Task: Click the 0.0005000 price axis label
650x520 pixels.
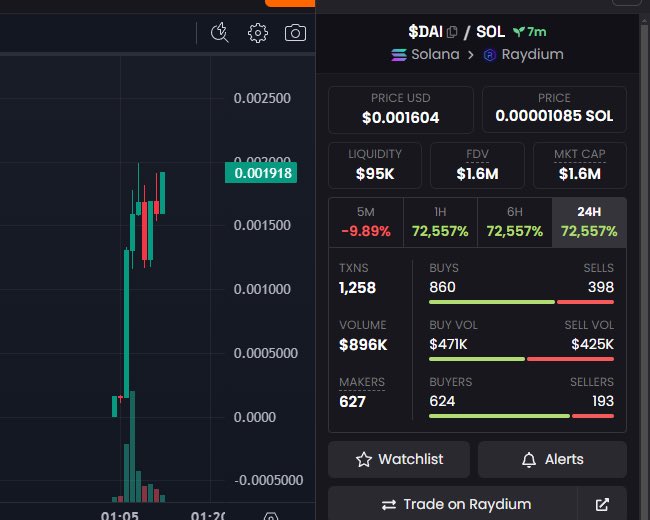Action: click(266, 353)
